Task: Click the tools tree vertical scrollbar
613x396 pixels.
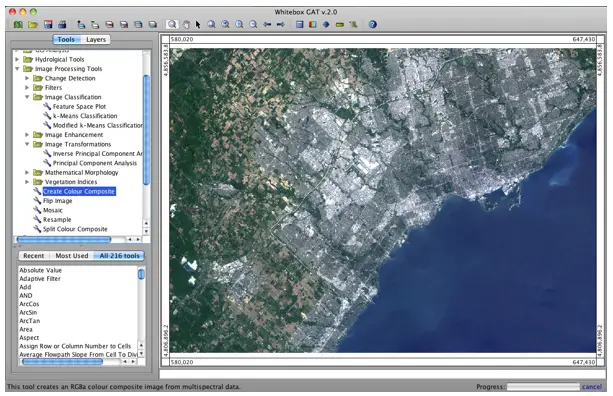Action: (147, 130)
